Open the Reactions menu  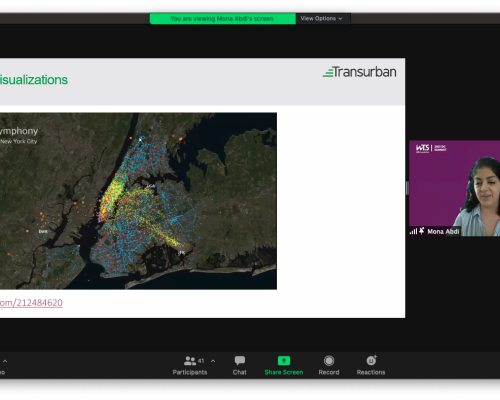371,365
